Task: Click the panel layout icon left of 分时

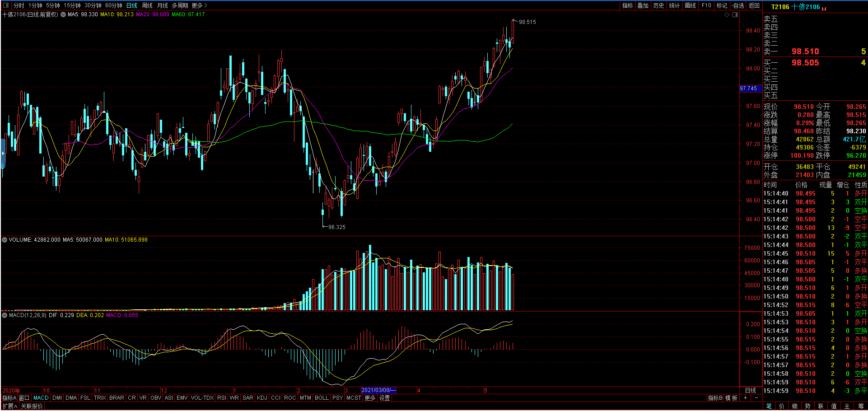Action: 6,5
